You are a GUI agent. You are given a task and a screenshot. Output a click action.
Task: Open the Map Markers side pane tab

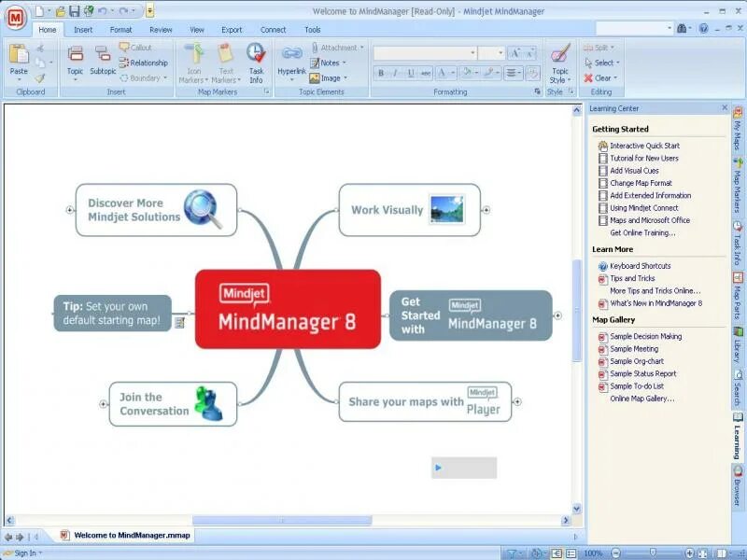coord(738,186)
